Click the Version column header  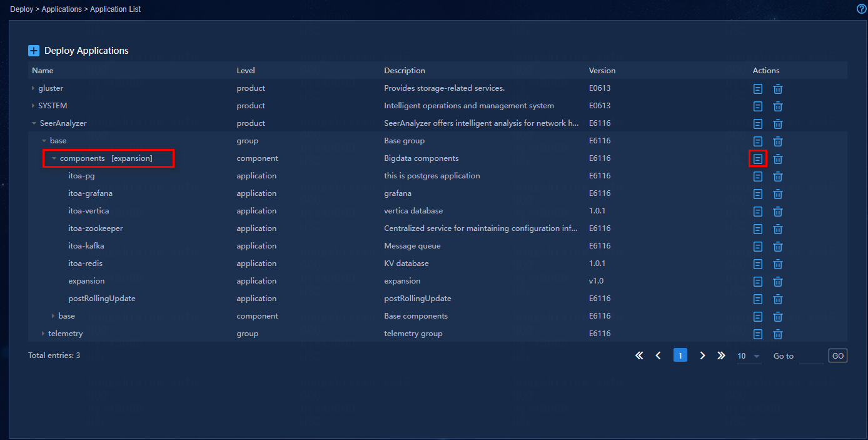point(602,71)
